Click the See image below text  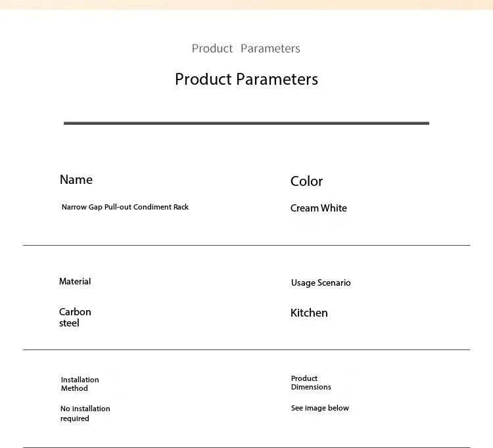click(x=319, y=408)
